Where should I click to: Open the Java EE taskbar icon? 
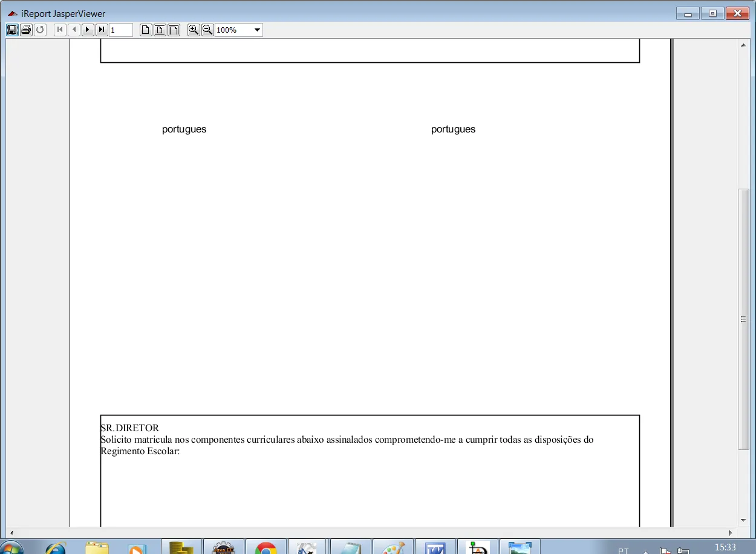[224, 547]
